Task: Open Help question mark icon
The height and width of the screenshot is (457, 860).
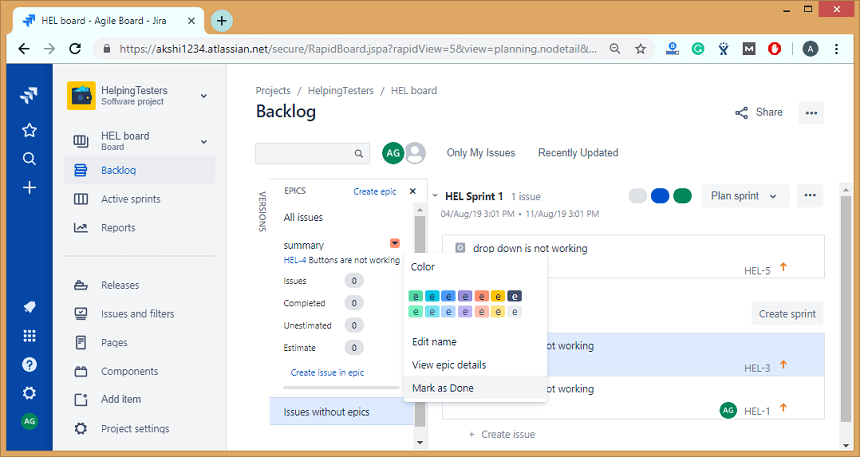Action: coord(29,365)
